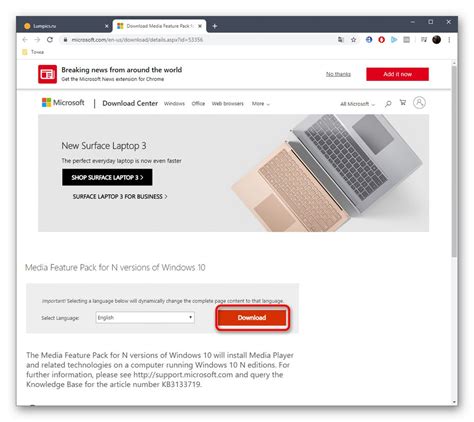The width and height of the screenshot is (474, 422).
Task: Click the browser back arrow
Action: coord(25,40)
